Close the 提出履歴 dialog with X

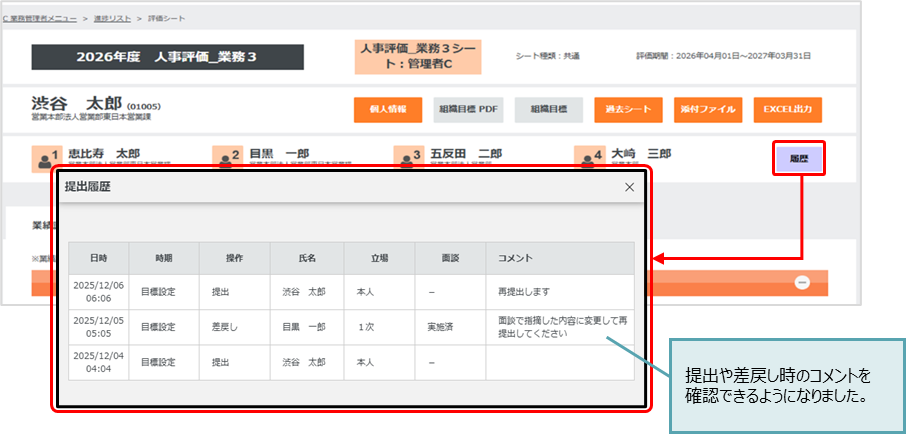point(629,187)
